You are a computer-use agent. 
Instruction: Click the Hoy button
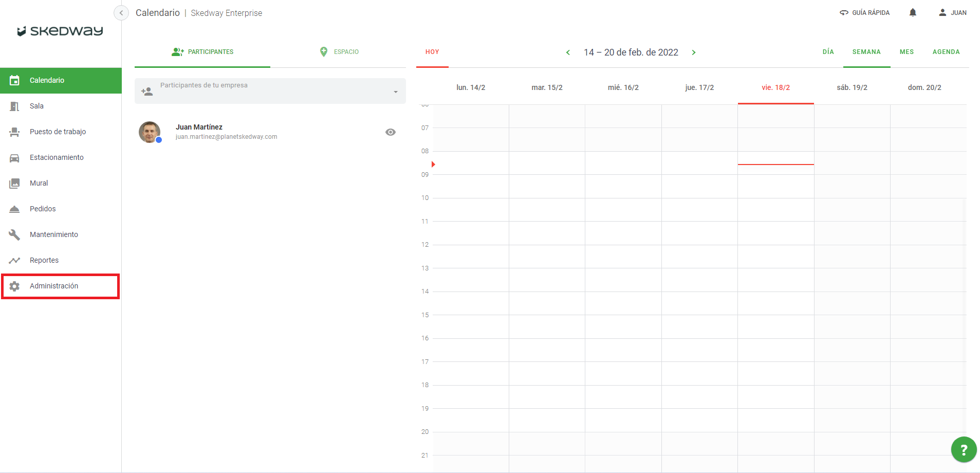[x=432, y=52]
